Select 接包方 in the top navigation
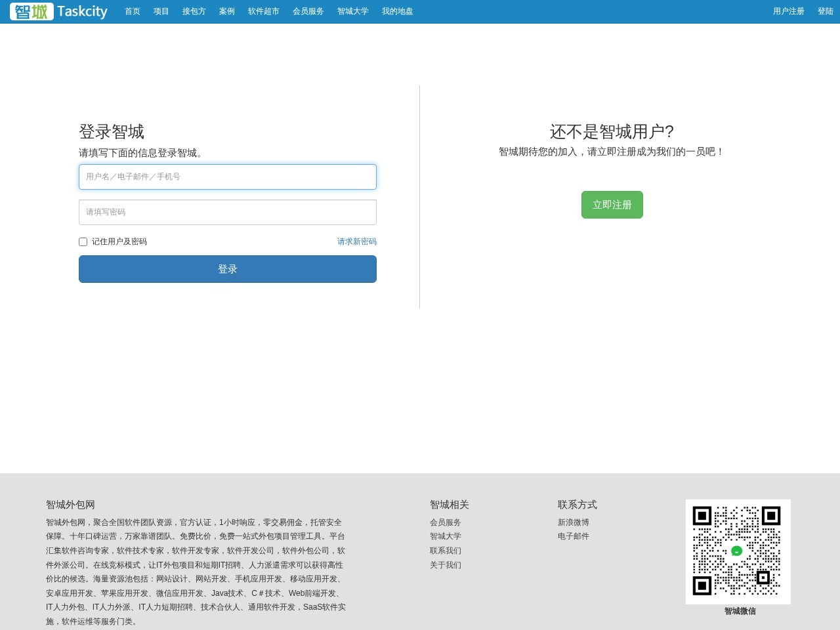The image size is (840, 630). (x=194, y=11)
